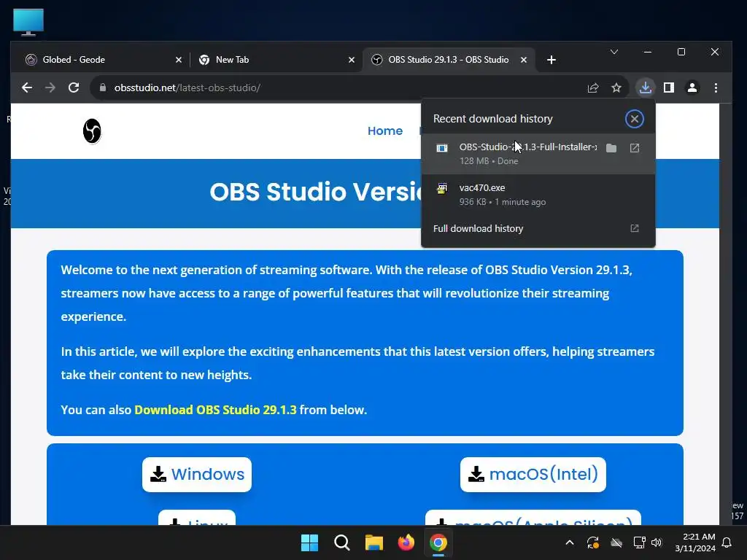The height and width of the screenshot is (560, 747).
Task: Click the Full download history external icon
Action: [x=635, y=228]
